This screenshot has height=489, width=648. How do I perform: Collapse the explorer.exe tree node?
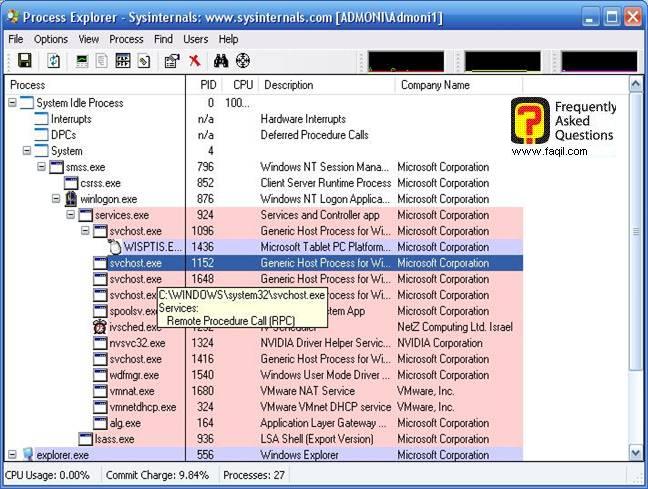(12, 455)
